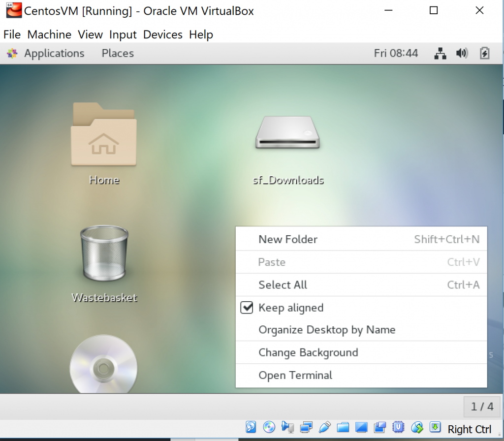This screenshot has height=441, width=504.
Task: Click the USB devices status icon
Action: (325, 427)
